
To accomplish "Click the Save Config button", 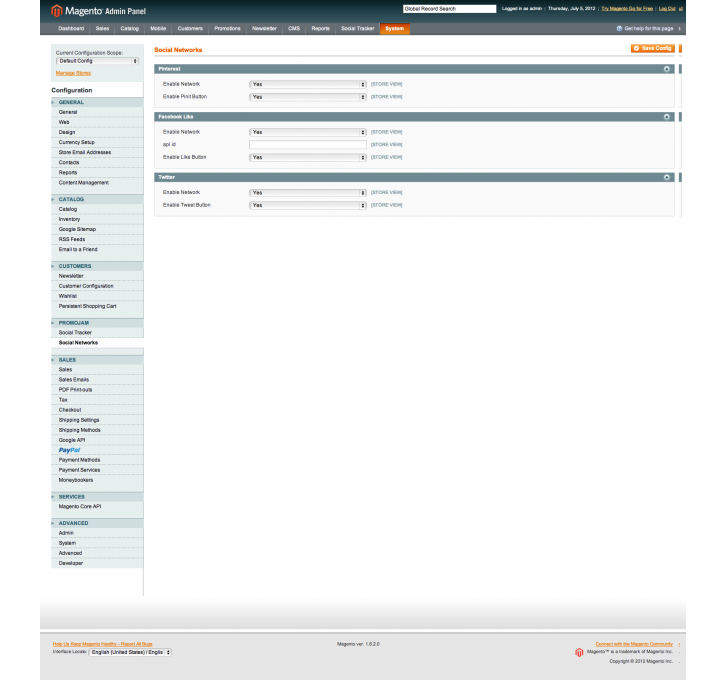I will tap(652, 49).
